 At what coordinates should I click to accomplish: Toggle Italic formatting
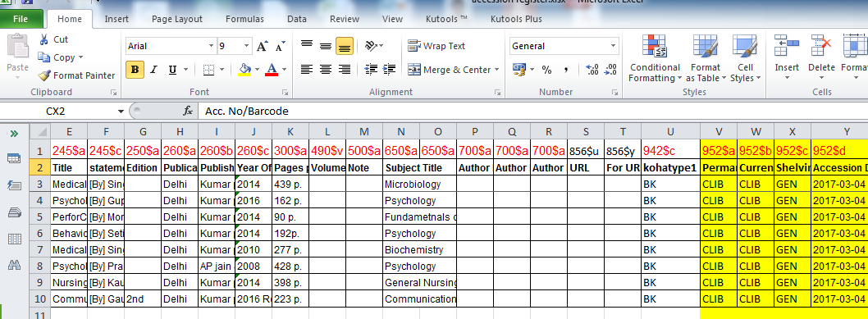(x=154, y=70)
